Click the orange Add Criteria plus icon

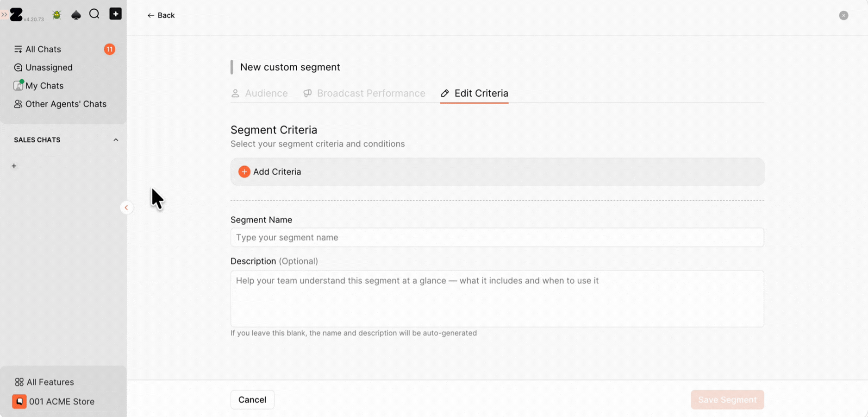(x=244, y=171)
